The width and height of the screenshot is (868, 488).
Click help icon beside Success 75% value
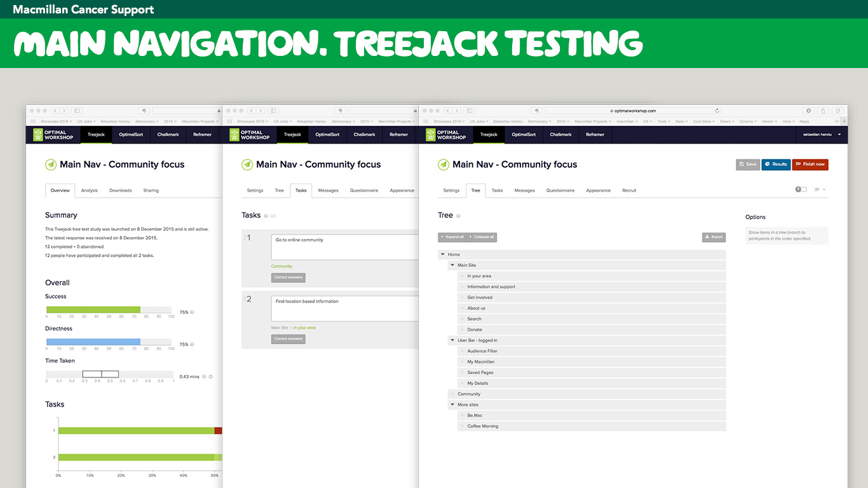pyautogui.click(x=193, y=313)
